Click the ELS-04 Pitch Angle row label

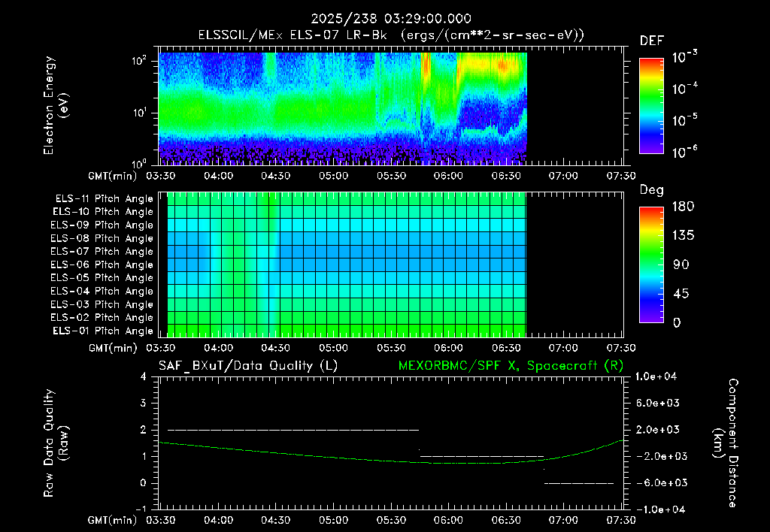pos(102,291)
